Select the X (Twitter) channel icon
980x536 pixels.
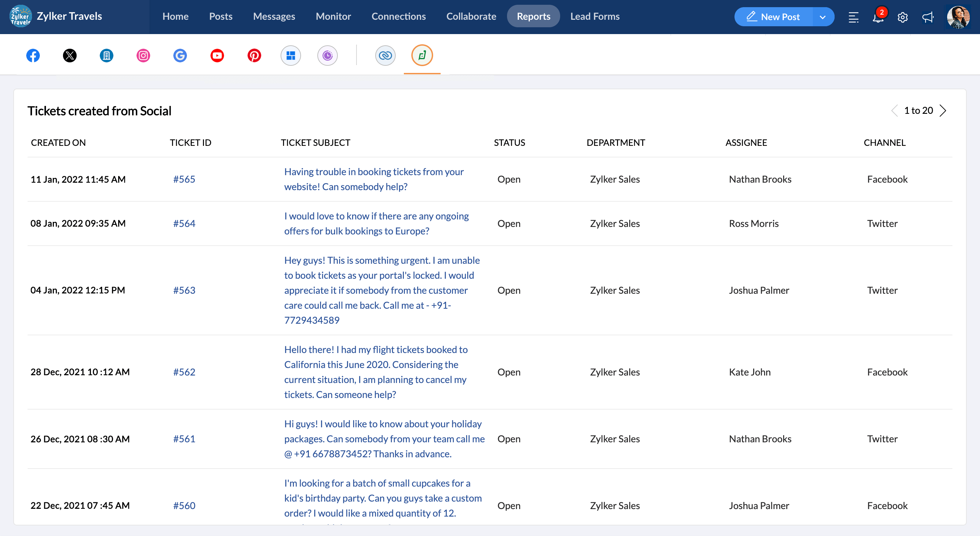coord(69,56)
